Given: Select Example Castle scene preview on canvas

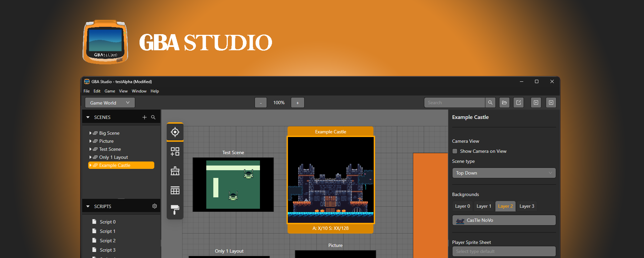Looking at the screenshot, I should tap(331, 180).
